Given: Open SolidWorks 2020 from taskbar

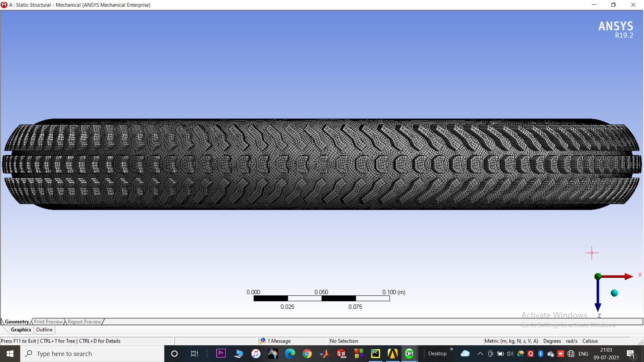Looking at the screenshot, I should [x=341, y=354].
